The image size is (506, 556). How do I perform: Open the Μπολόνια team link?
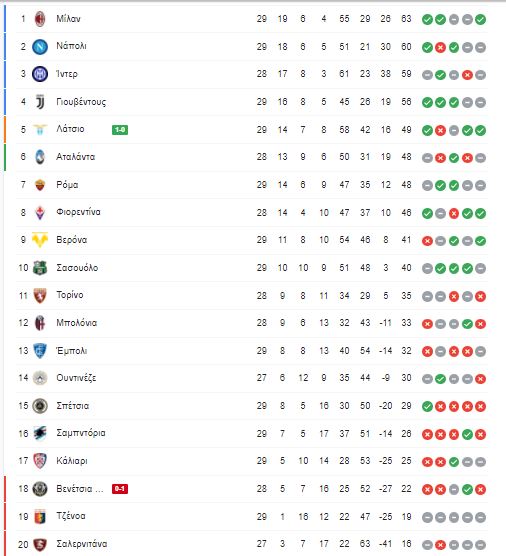(x=77, y=323)
